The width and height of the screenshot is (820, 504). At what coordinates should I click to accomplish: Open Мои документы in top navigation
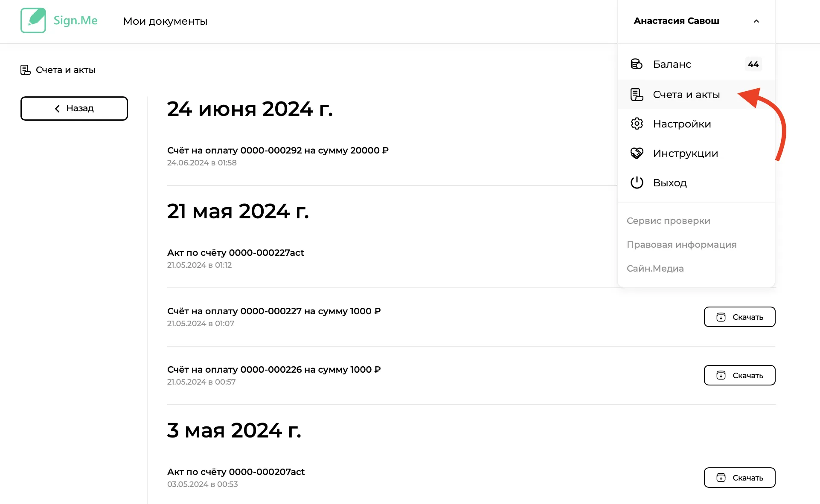[165, 21]
